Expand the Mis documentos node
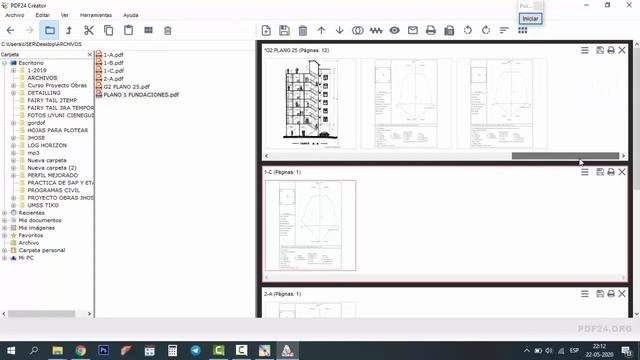Screen dimensions: 640x360 [4, 220]
